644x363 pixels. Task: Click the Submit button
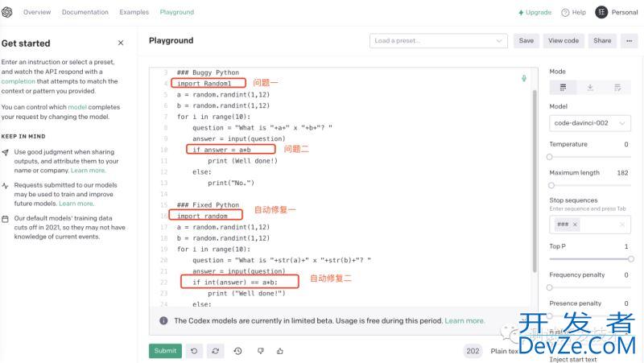[x=165, y=351]
